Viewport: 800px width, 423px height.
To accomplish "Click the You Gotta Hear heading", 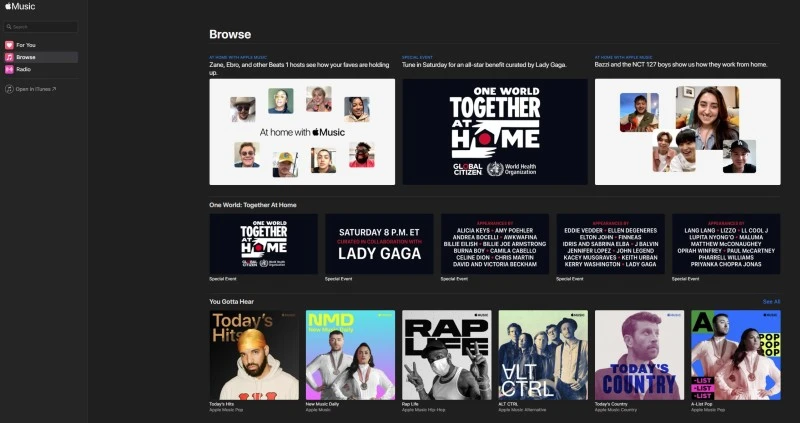I will (x=231, y=302).
